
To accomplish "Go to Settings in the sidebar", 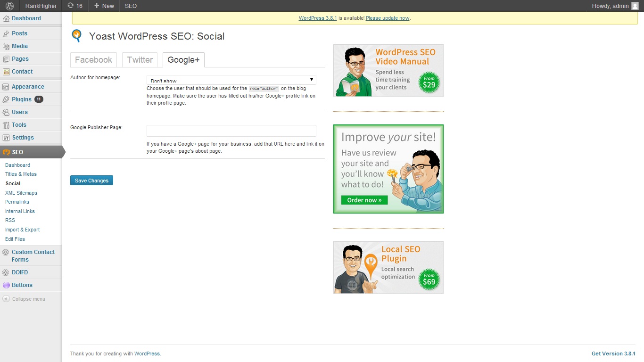I will click(x=23, y=138).
